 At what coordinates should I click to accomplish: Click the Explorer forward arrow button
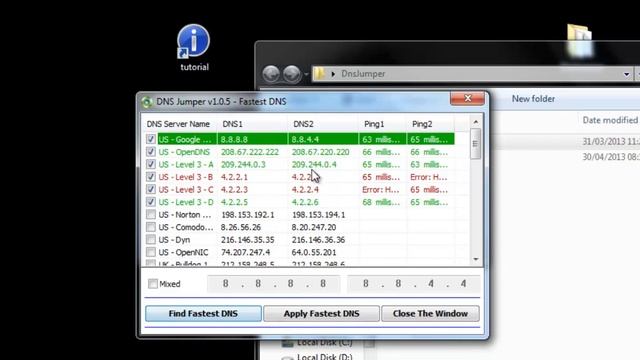(x=291, y=74)
